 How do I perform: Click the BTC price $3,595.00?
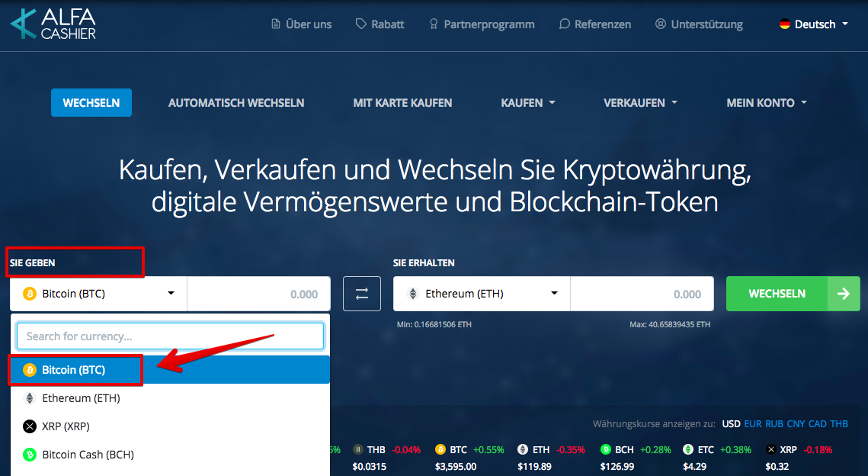456,467
